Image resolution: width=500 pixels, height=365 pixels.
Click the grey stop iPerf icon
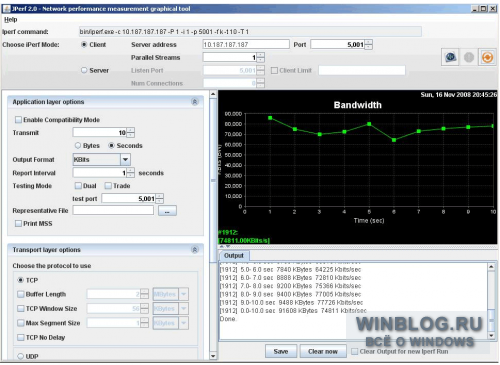(x=469, y=57)
